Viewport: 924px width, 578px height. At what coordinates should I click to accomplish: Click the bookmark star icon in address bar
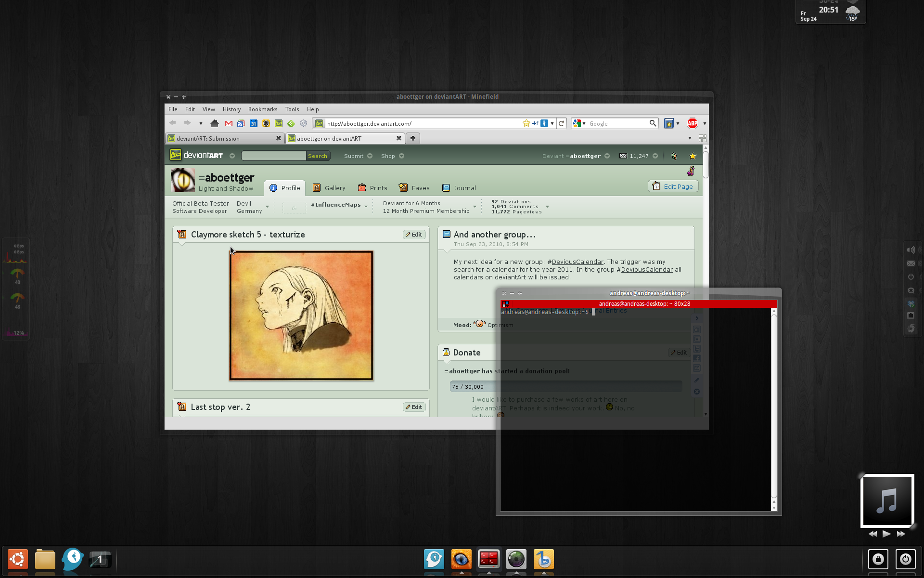click(526, 123)
